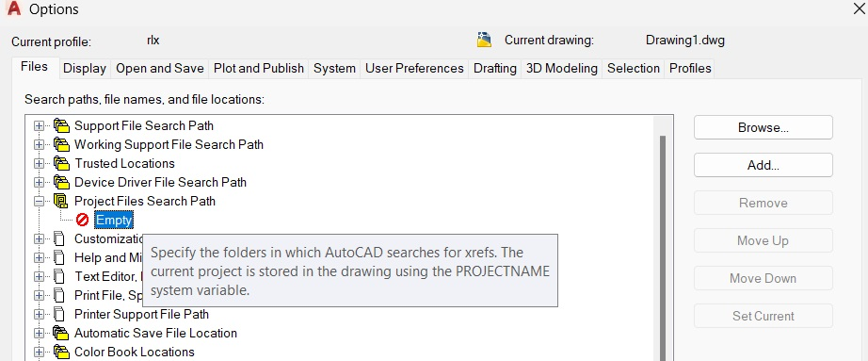Click the Color Book Locations folder icon
The width and height of the screenshot is (868, 361).
click(x=61, y=353)
